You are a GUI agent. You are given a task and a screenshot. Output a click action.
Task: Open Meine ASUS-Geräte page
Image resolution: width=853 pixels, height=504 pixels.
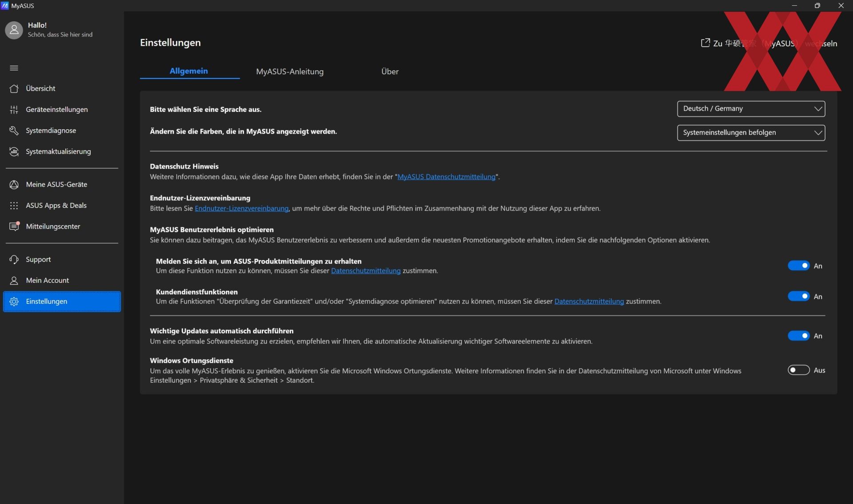62,184
